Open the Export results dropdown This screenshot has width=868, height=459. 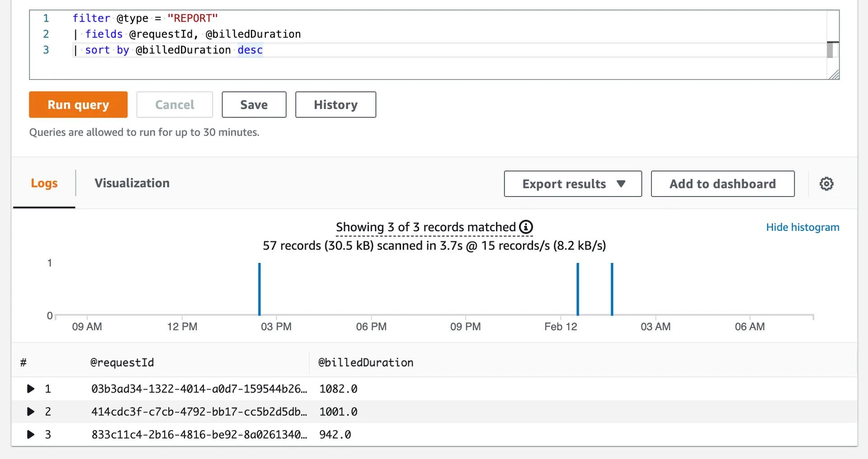pyautogui.click(x=572, y=183)
